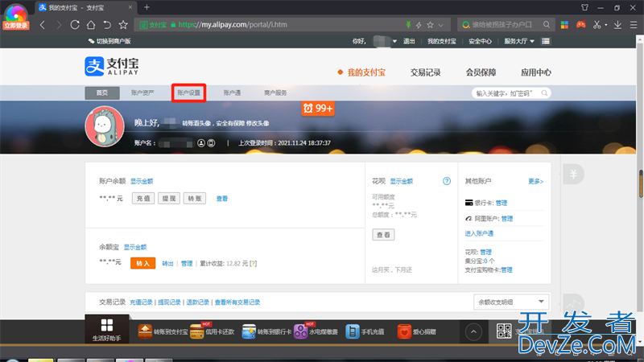Click 更多> in 其他账户
The width and height of the screenshot is (644, 362).
[535, 181]
